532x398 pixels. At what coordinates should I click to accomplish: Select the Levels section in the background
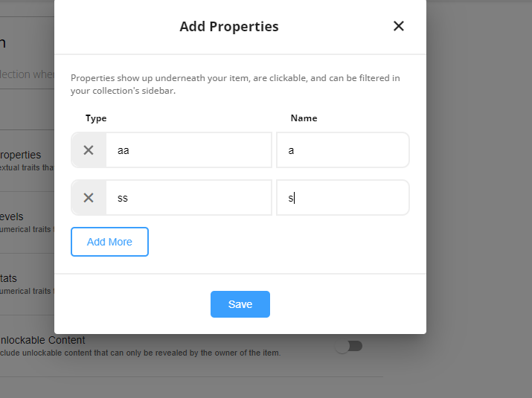tap(12, 216)
